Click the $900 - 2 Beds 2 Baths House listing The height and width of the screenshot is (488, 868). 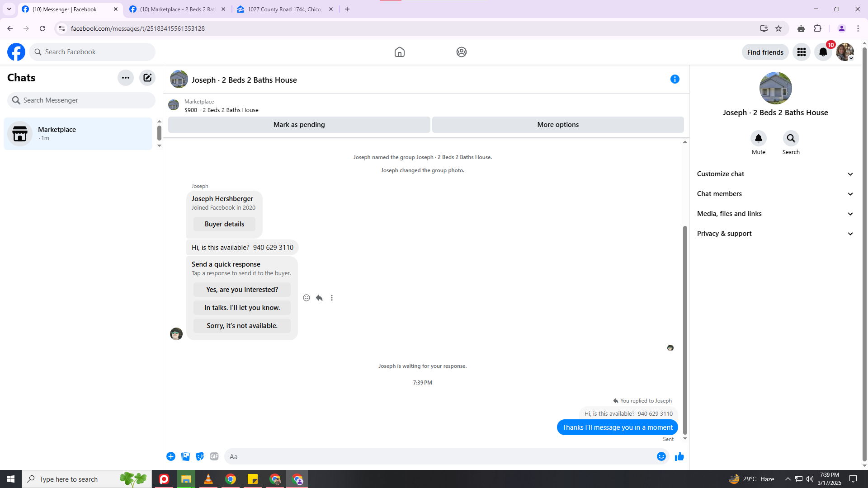click(x=222, y=110)
